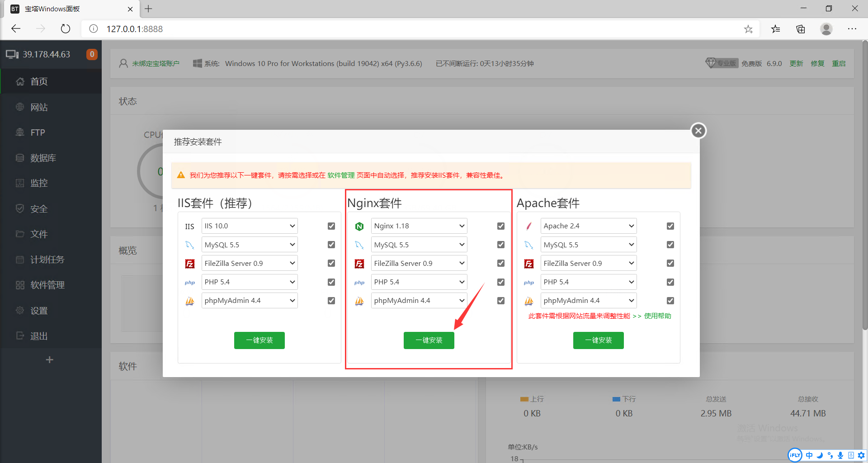
Task: Uncheck MySQL 5.5 checkbox in Nginx suite
Action: (x=501, y=245)
